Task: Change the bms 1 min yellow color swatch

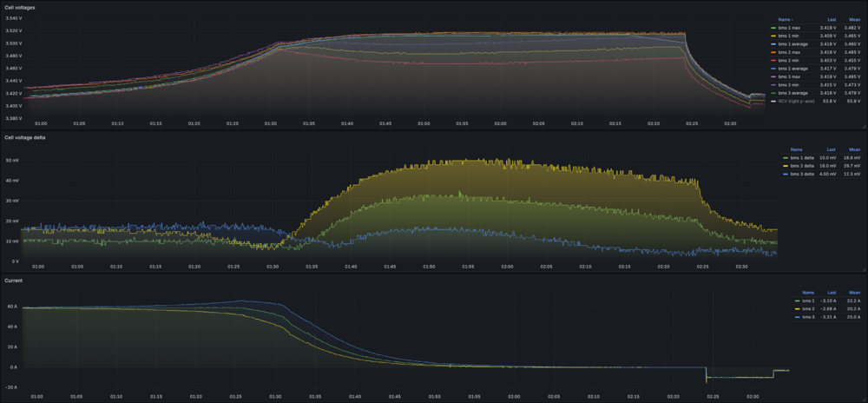Action: point(773,36)
